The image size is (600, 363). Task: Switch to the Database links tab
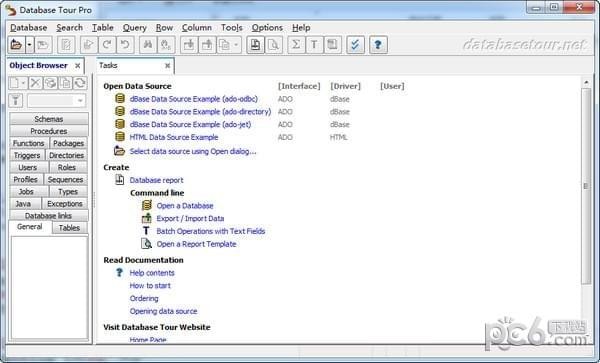(x=49, y=216)
